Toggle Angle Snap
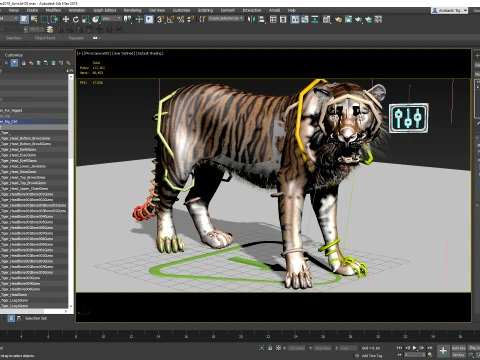Image resolution: width=480 pixels, height=360 pixels. (x=170, y=19)
